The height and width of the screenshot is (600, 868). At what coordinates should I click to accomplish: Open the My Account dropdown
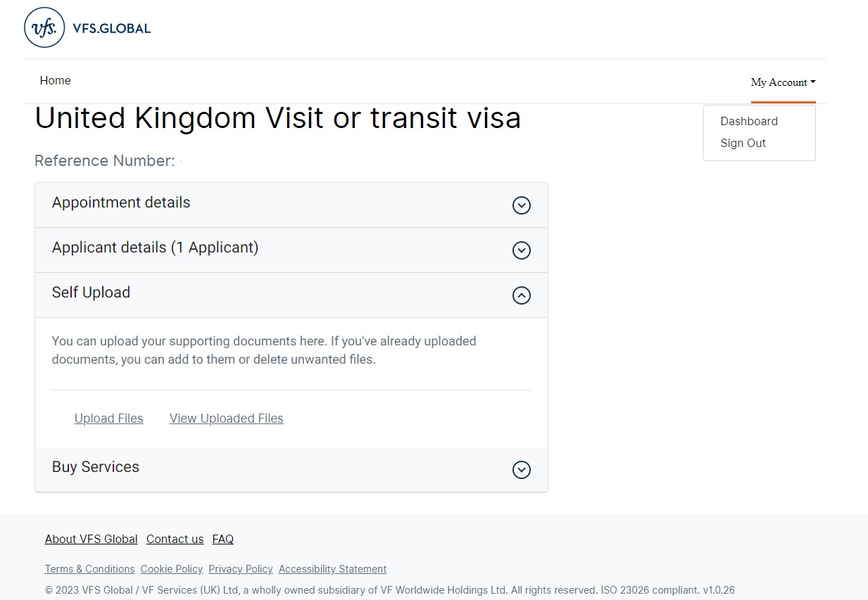click(783, 82)
